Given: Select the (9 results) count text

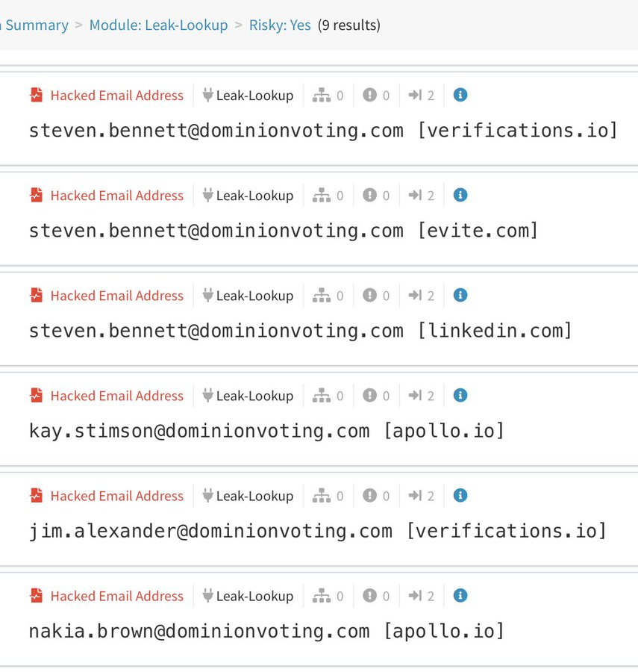Looking at the screenshot, I should (x=349, y=25).
